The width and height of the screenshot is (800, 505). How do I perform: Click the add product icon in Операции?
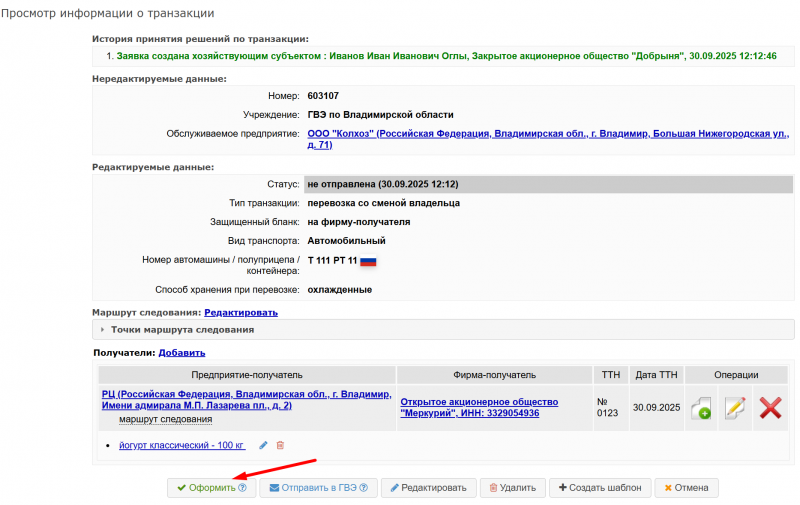701,408
